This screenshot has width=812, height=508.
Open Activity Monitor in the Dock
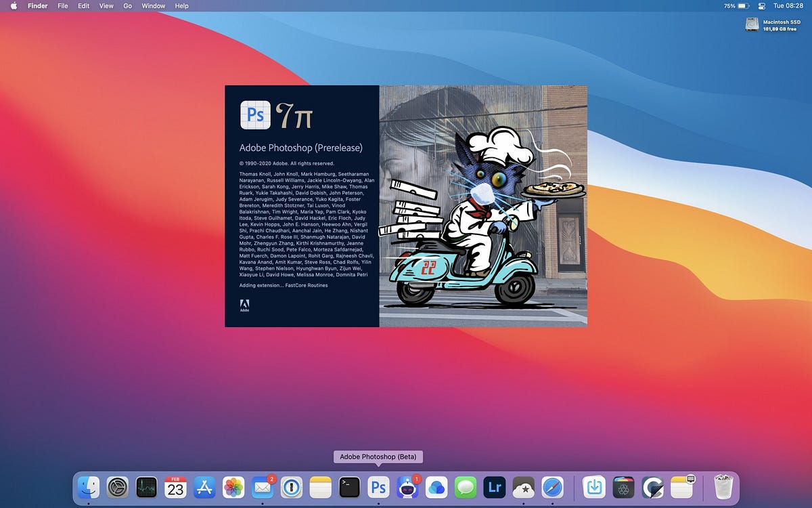point(146,487)
